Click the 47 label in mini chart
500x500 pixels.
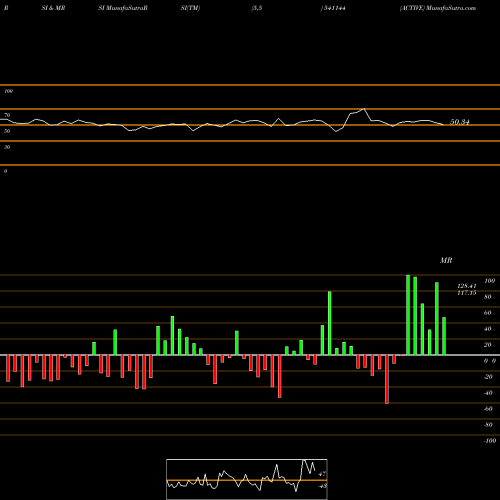coord(322,474)
